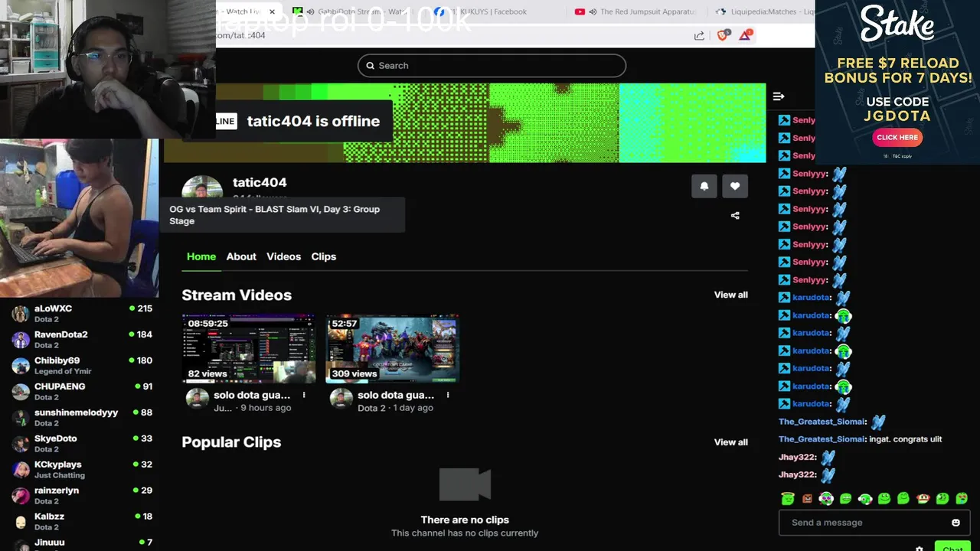
Task: Click the search magnifier icon
Action: 371,66
